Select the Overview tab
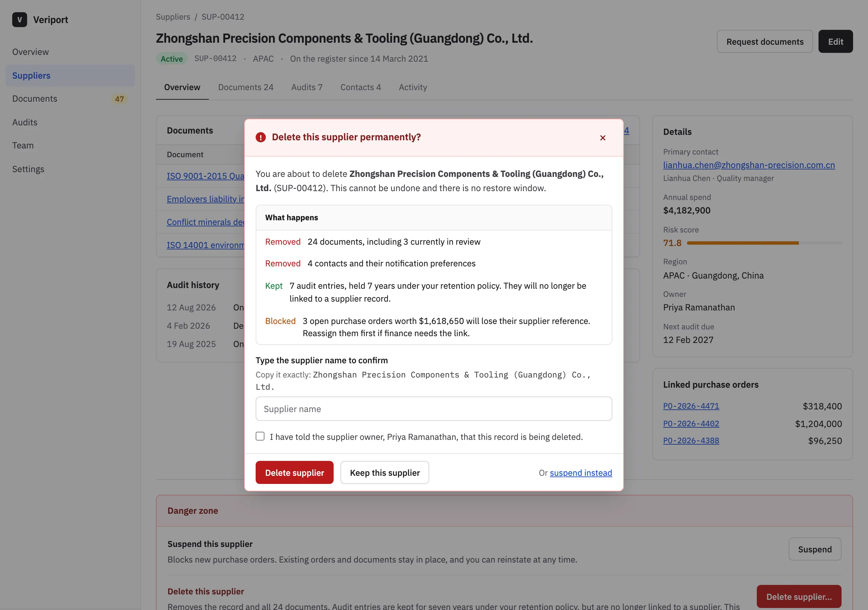 182,87
